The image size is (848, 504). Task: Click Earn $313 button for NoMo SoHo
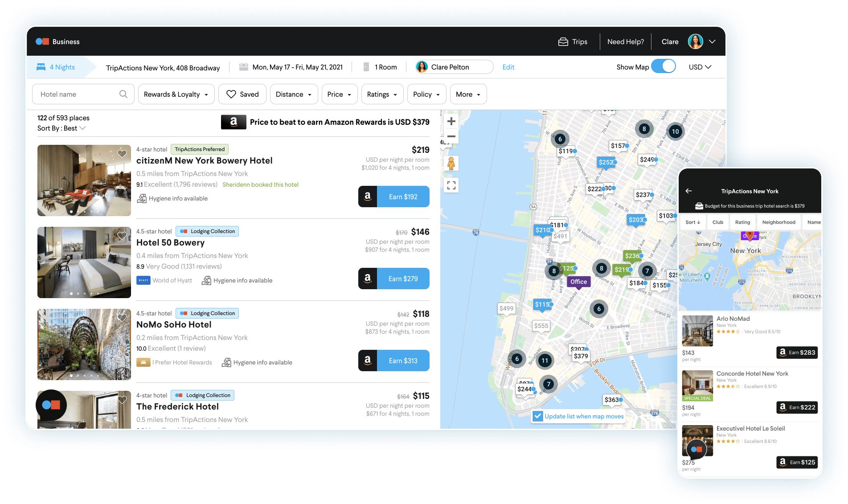point(394,361)
